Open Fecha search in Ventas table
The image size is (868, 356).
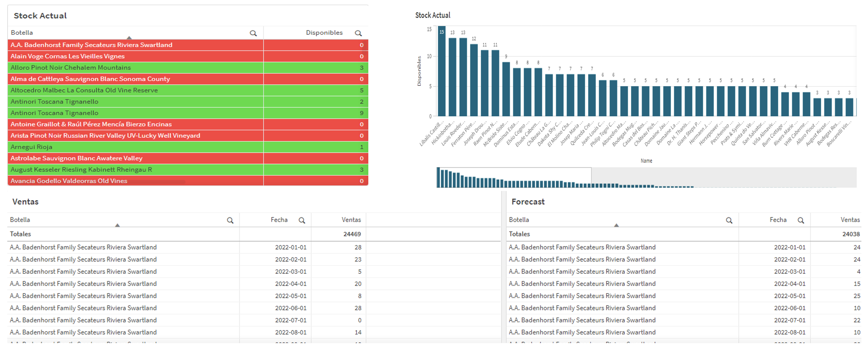tap(302, 221)
